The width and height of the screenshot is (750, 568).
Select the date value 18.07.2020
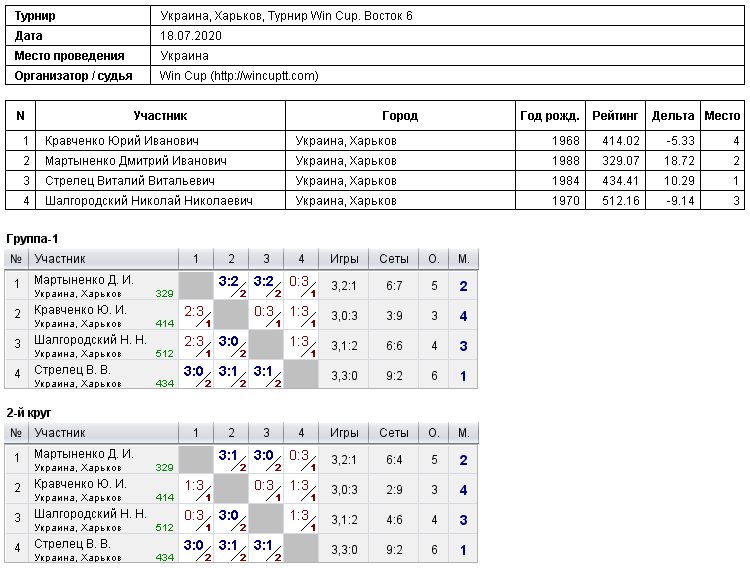click(191, 36)
